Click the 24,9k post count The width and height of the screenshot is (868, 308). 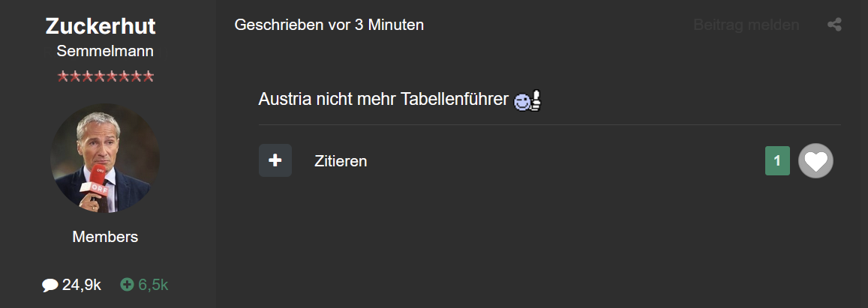point(81,286)
